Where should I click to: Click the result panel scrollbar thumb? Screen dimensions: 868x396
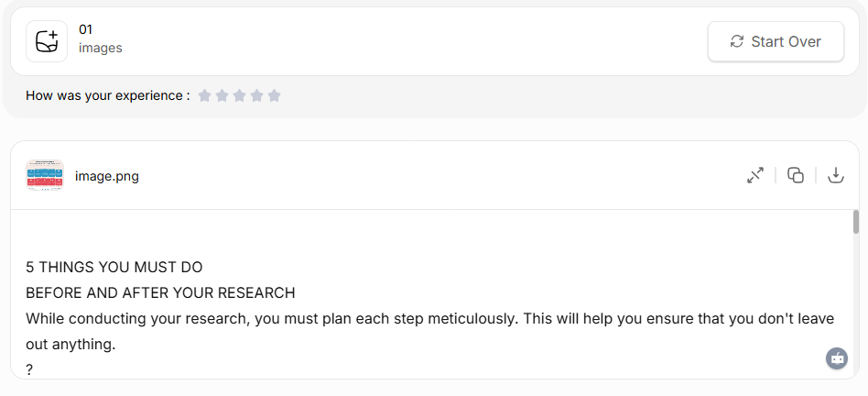[856, 222]
